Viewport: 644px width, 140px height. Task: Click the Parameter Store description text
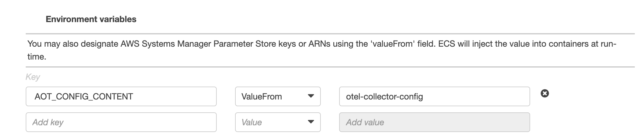pyautogui.click(x=321, y=50)
